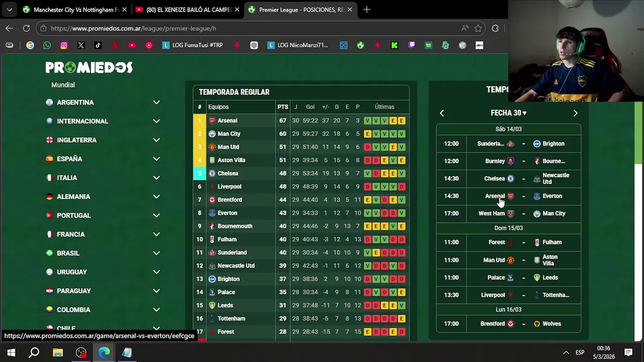Add this page to favorites star
Viewport: 644px width, 362px height.
coord(478,28)
